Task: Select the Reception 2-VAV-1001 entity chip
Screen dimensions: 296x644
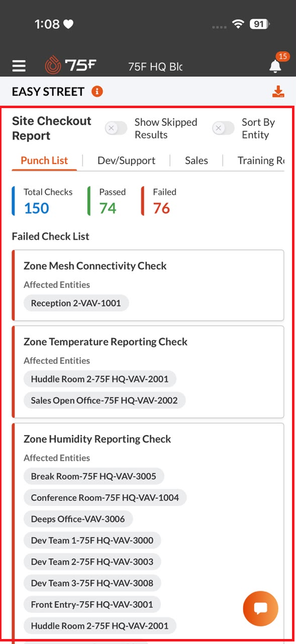Action: pos(76,303)
